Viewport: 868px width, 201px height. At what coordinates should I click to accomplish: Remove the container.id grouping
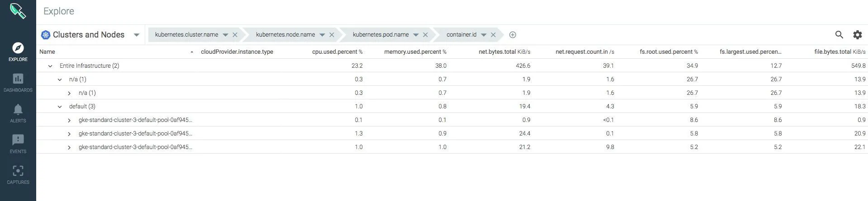493,35
